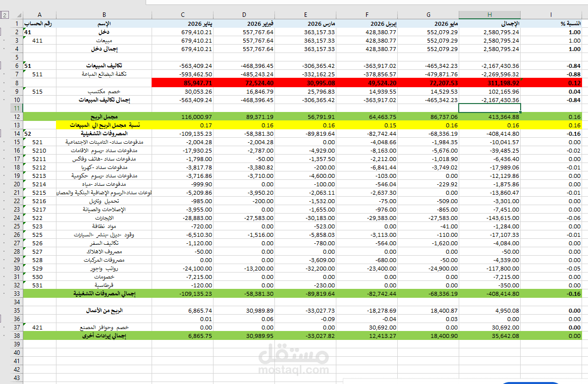
Task: Click the 'رواتب واجور' cell
Action: 104,269
